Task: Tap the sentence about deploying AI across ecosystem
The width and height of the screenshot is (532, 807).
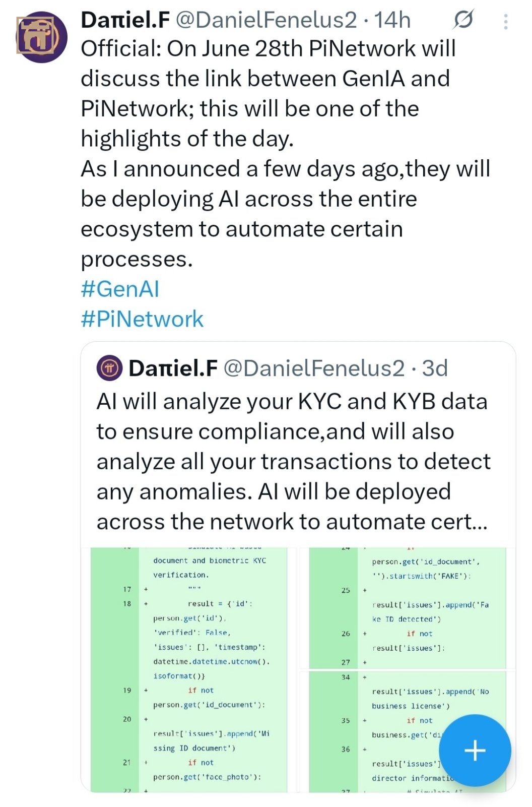Action: (285, 214)
